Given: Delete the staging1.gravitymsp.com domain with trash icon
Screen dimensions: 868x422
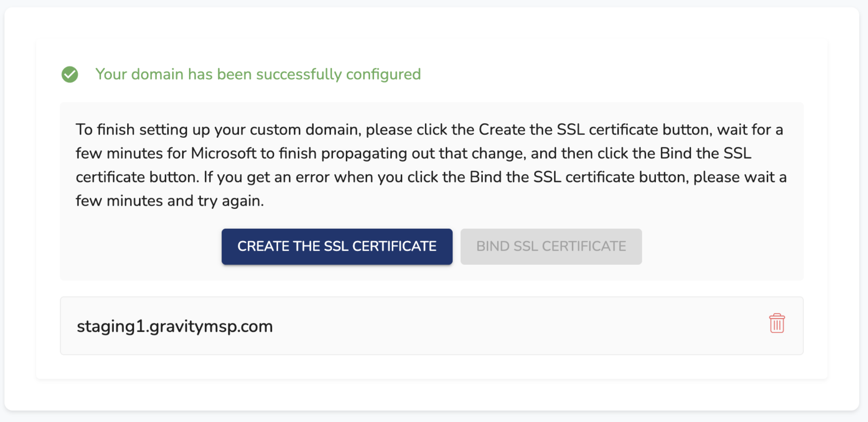Looking at the screenshot, I should (776, 323).
